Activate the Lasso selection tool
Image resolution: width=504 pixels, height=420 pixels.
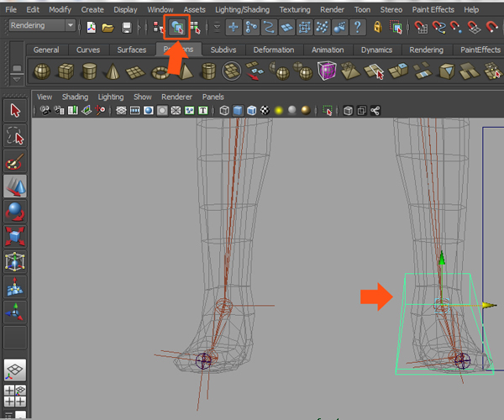point(15,136)
